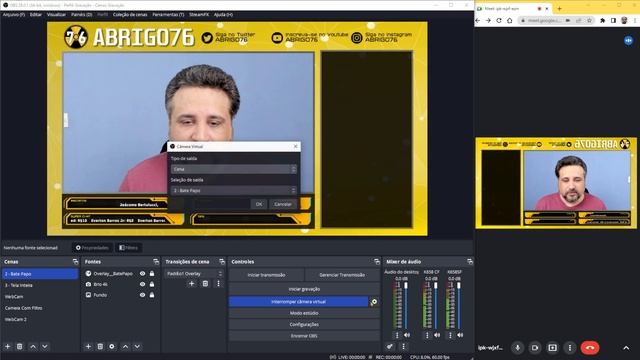
Task: Move the source up in the Fontes panel
Action: (125, 347)
